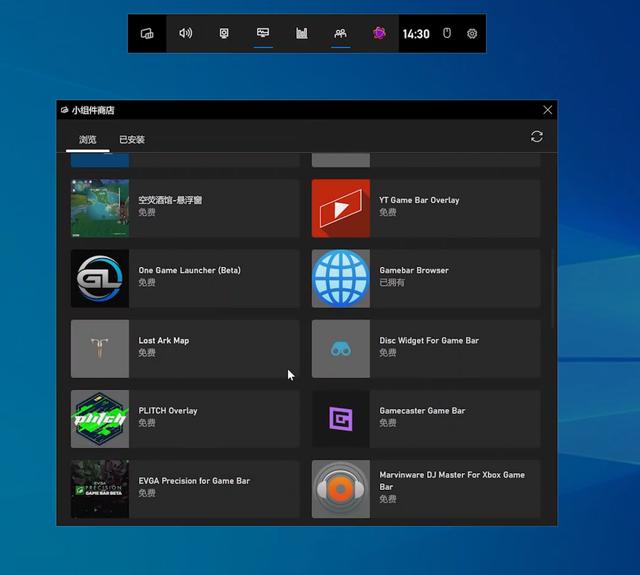Switch to the 浏览 tab
Viewport: 640px width, 575px height.
click(88, 139)
